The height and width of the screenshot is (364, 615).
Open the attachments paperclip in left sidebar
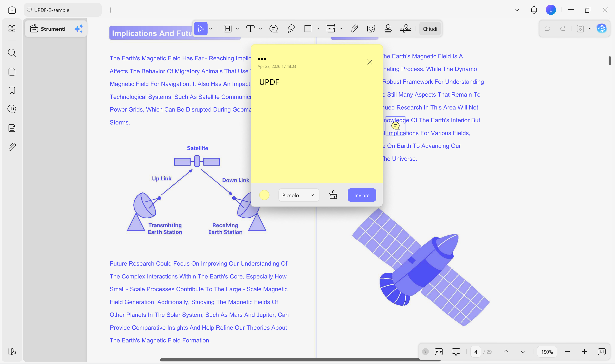pyautogui.click(x=12, y=147)
